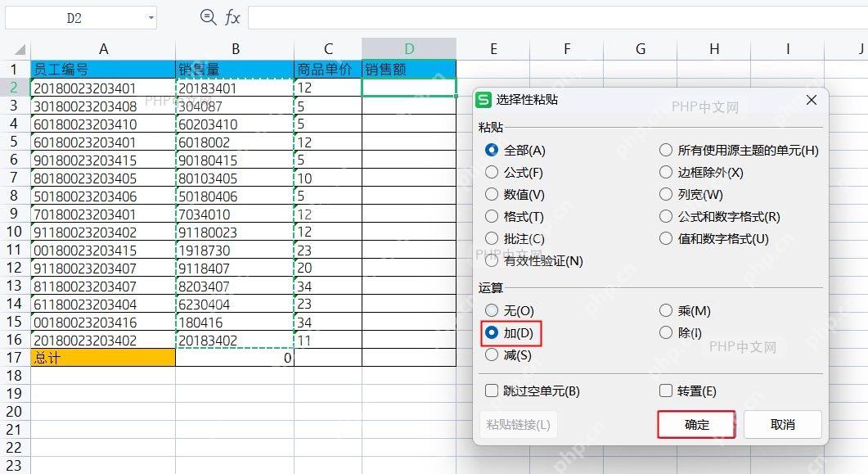Select row 20 header
The height and width of the screenshot is (474, 868).
[x=14, y=412]
